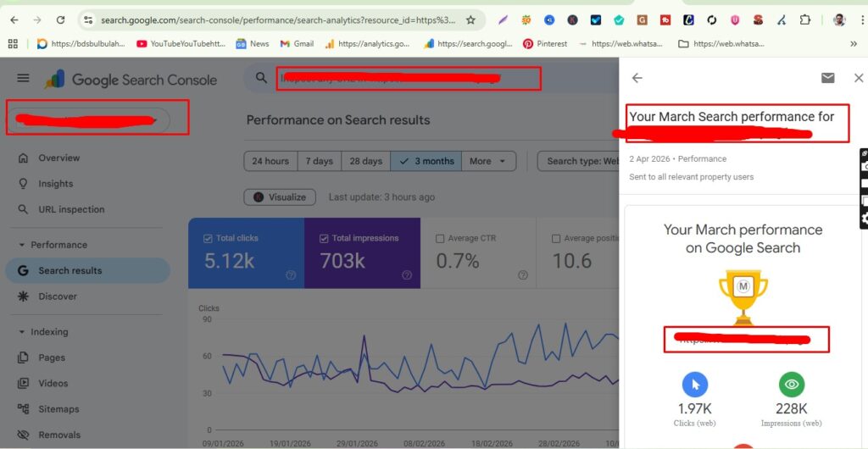Image resolution: width=868 pixels, height=449 pixels.
Task: Close the March performance message panel
Action: pos(859,78)
